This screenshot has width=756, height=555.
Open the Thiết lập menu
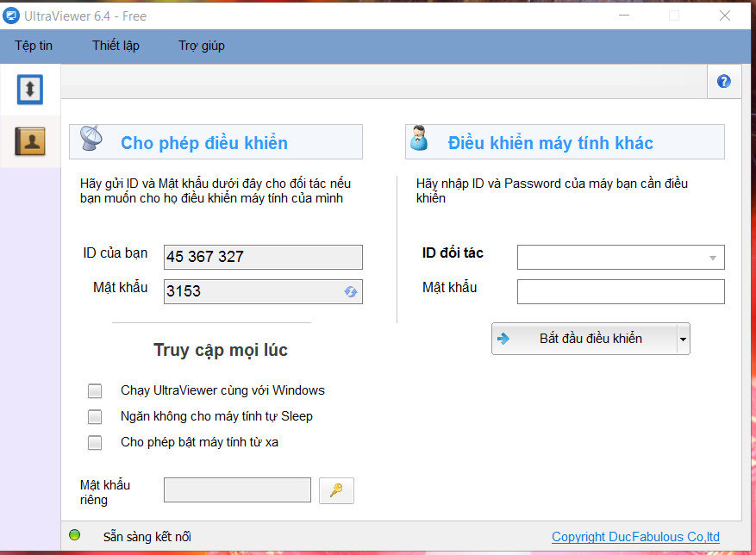(x=116, y=46)
